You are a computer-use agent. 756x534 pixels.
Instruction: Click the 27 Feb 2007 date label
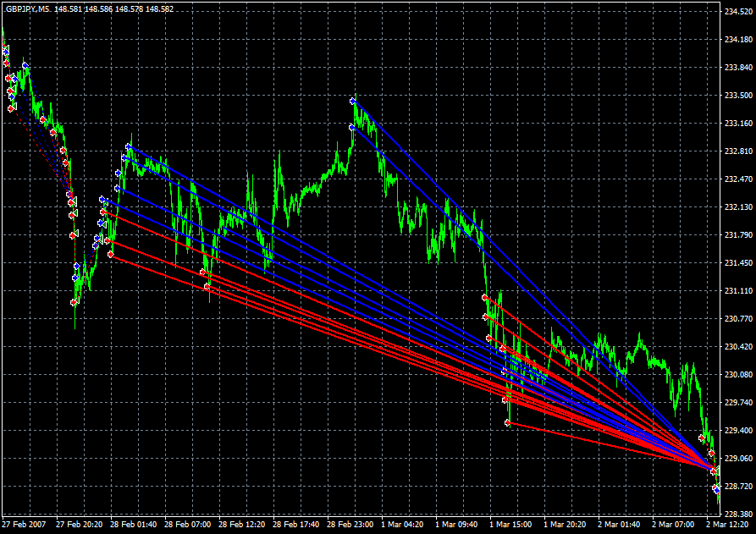[23, 525]
